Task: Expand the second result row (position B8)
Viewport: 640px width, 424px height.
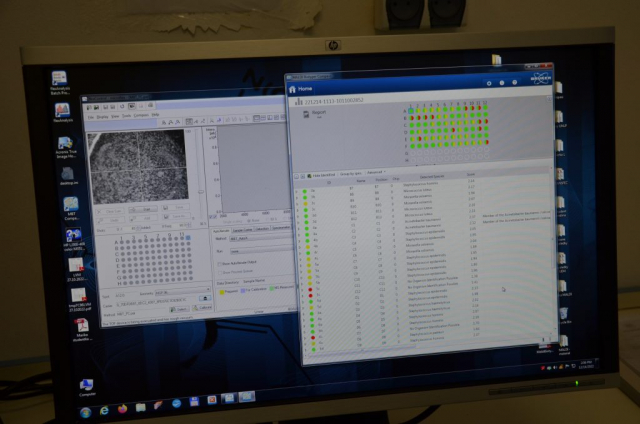Action: [298, 197]
